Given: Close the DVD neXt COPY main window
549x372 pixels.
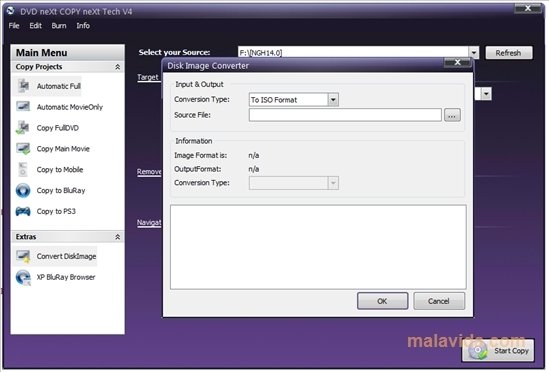Looking at the screenshot, I should (528, 8).
